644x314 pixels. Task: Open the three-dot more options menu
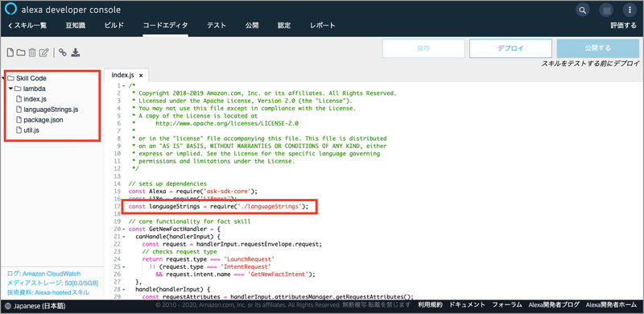pyautogui.click(x=630, y=10)
